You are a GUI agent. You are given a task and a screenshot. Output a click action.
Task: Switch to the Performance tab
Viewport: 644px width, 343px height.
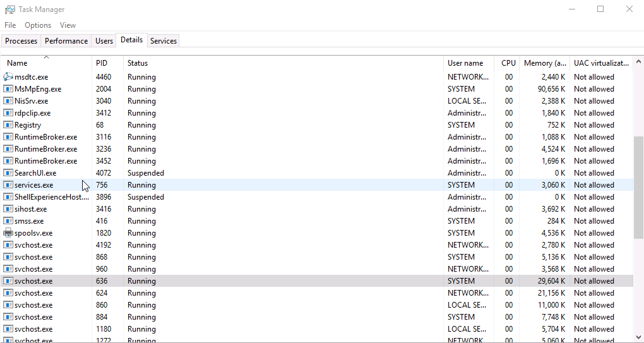click(x=66, y=41)
